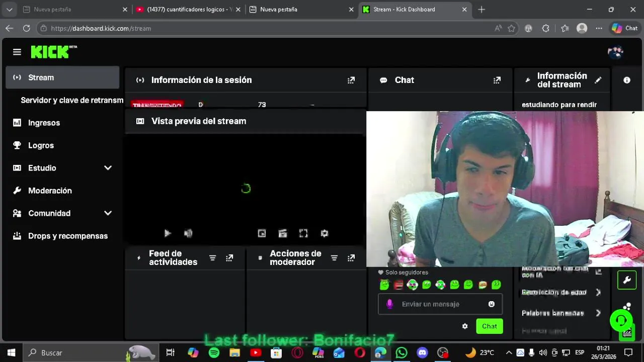Open Servidor y clave de retransmisión
The height and width of the screenshot is (362, 644).
(71, 100)
